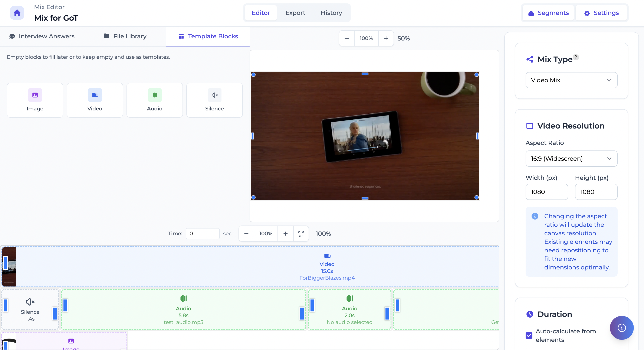Zoom out the canvas preview with minus
The height and width of the screenshot is (350, 644).
tap(346, 38)
